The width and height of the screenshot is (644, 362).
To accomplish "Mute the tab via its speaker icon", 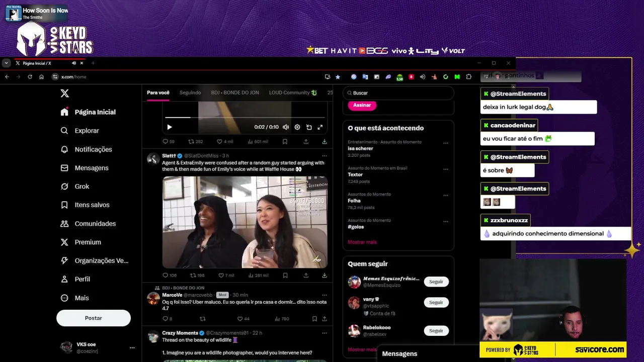I will (x=73, y=63).
